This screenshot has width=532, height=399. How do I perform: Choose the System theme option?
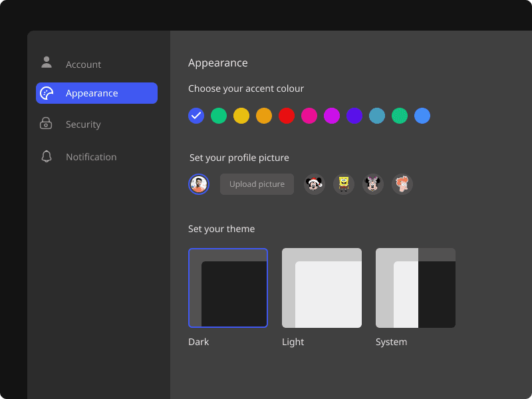[x=416, y=288]
